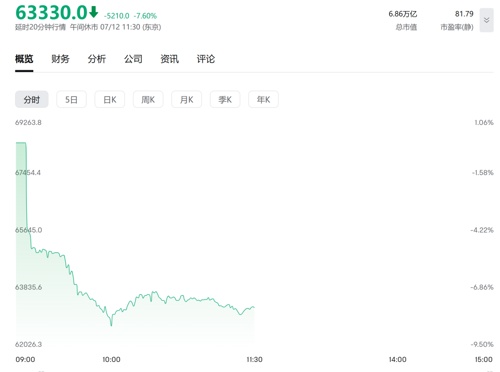Open the 资讯 news tab
500x372 pixels.
[x=169, y=59]
